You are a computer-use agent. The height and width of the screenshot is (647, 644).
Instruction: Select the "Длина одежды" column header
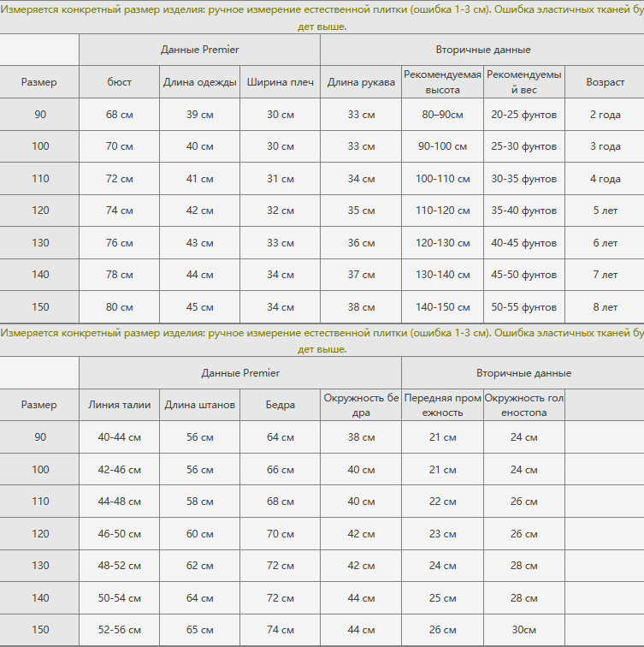[x=200, y=82]
